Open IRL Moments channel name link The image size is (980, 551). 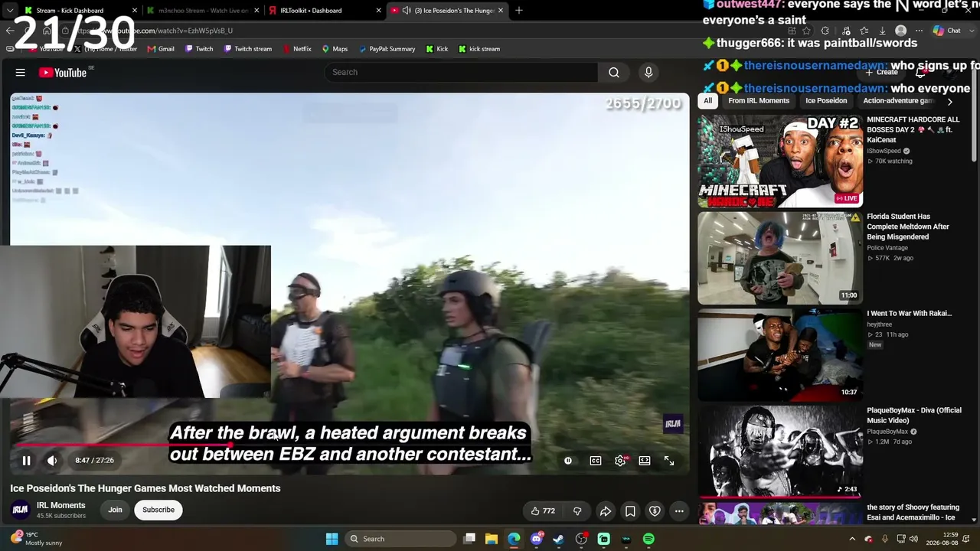[x=61, y=505]
